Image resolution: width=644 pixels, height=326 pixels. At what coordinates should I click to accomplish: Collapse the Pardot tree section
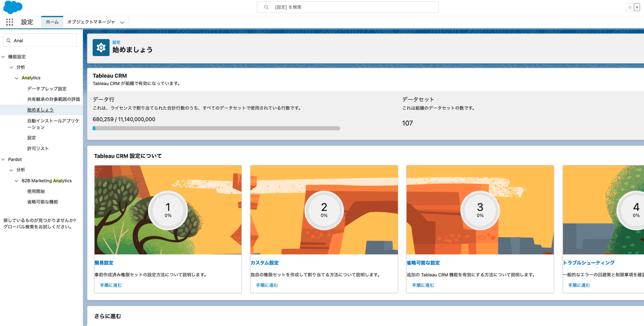click(4, 159)
